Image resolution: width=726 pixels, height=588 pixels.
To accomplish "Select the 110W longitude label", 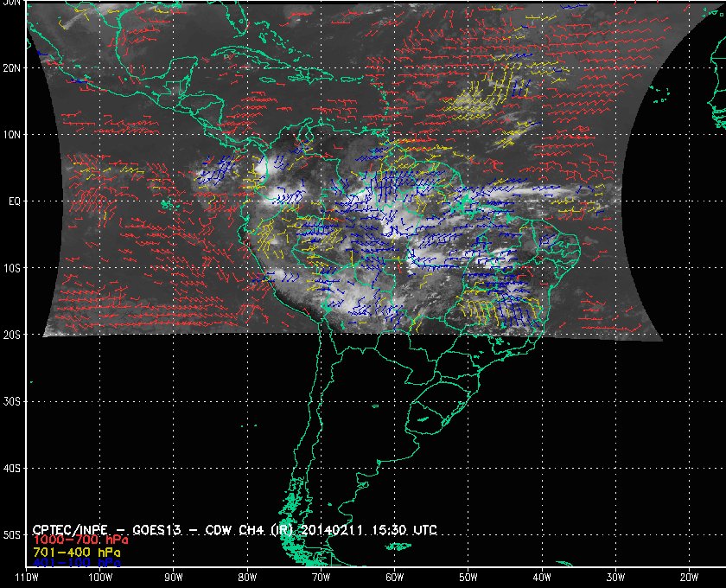I will (x=27, y=578).
